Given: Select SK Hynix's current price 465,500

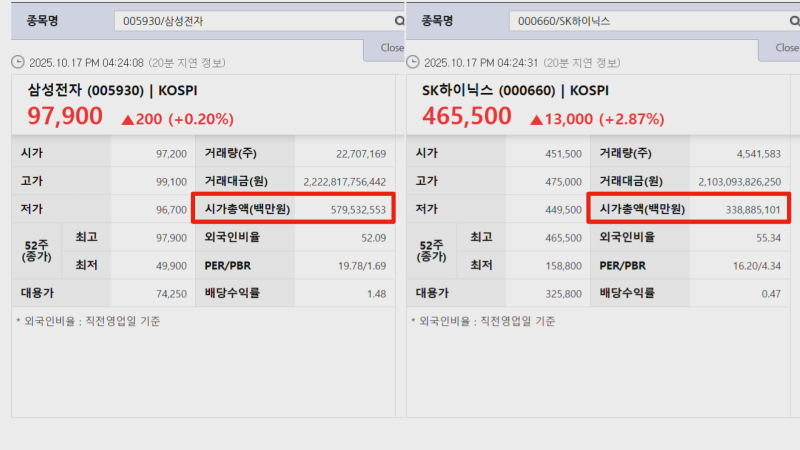Looking at the screenshot, I should pyautogui.click(x=467, y=117).
